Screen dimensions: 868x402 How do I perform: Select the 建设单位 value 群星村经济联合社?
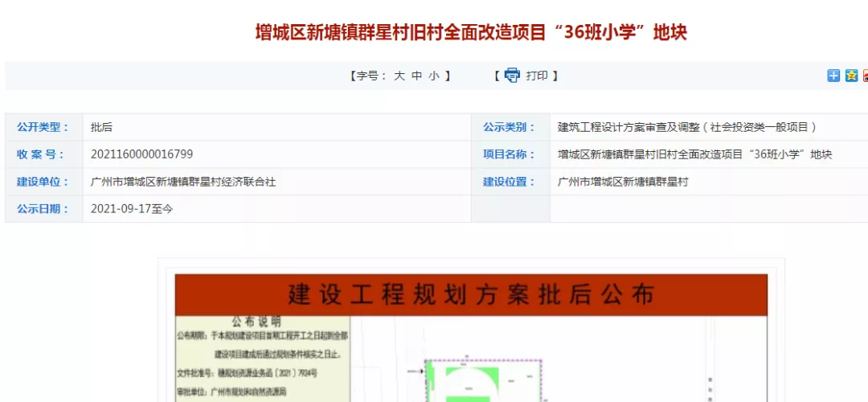click(x=183, y=182)
